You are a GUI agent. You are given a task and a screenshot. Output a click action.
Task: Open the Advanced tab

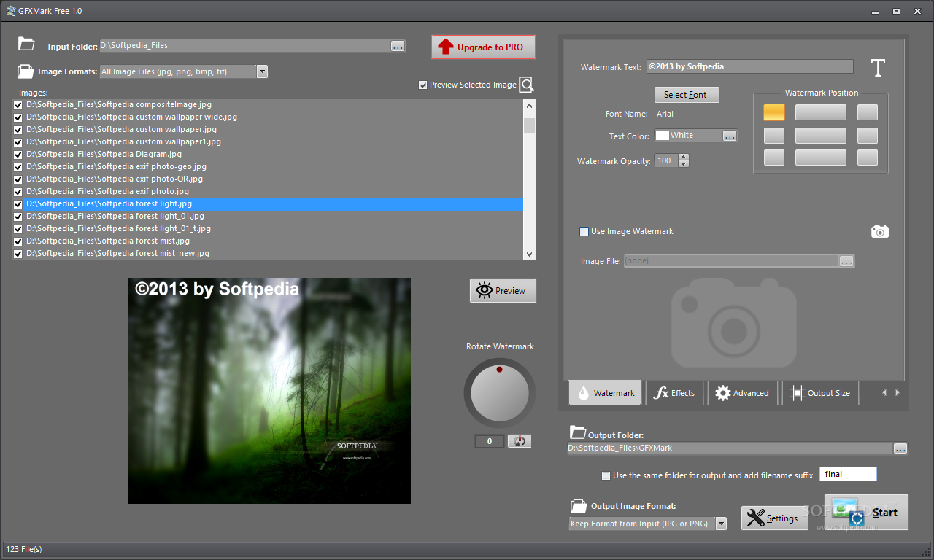click(741, 393)
